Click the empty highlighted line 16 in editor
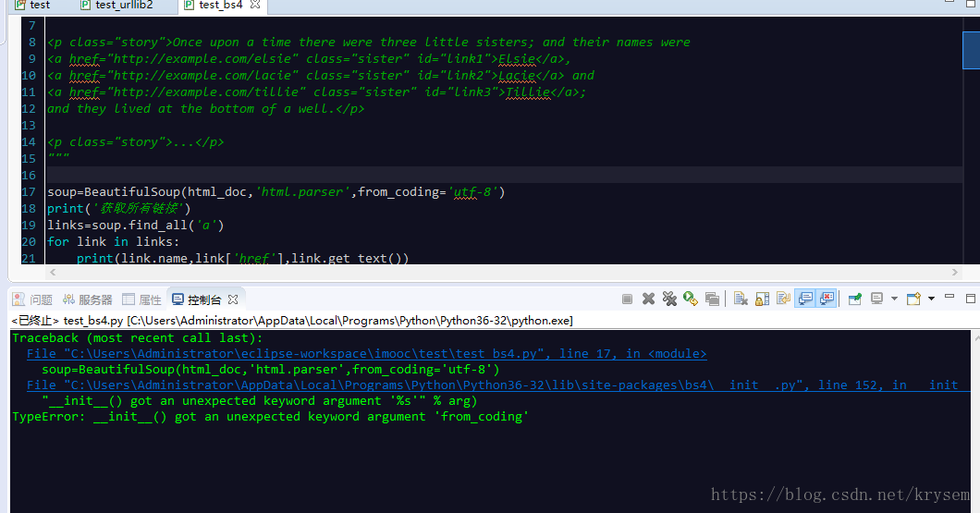The width and height of the screenshot is (980, 513). pos(505,175)
